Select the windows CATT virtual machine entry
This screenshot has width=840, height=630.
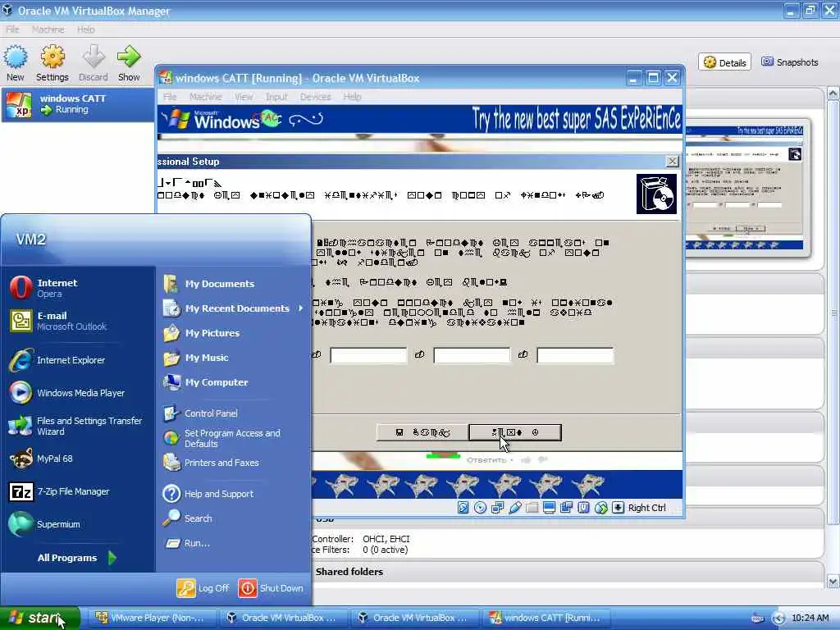78,104
